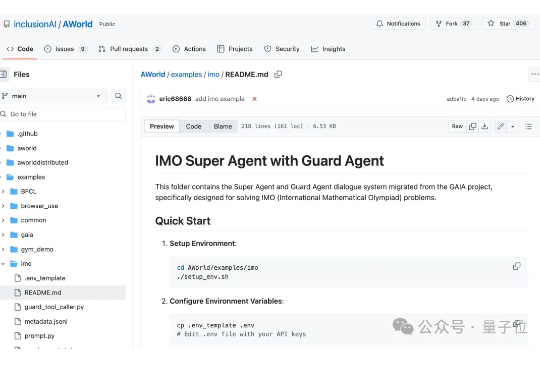Star the AWorld repository
Viewport: 540px width, 372px height.
click(x=507, y=24)
